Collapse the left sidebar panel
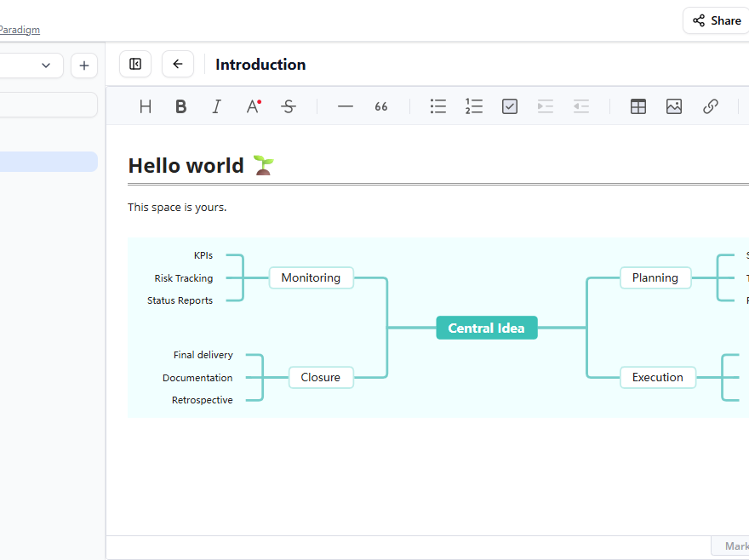Image resolution: width=749 pixels, height=560 pixels. [134, 64]
